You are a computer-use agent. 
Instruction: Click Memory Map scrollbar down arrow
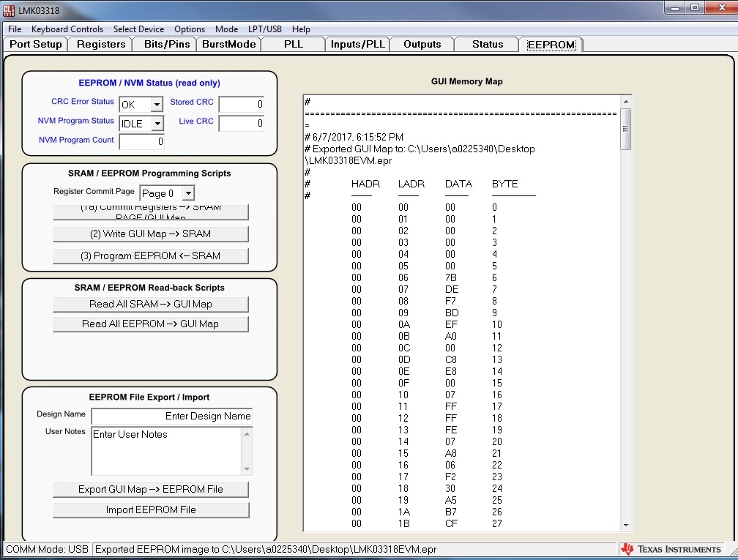click(x=625, y=525)
